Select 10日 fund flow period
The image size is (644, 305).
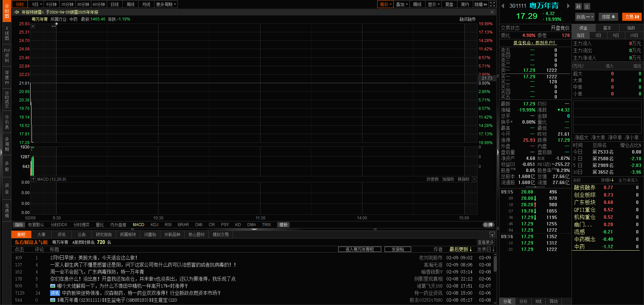[634, 35]
